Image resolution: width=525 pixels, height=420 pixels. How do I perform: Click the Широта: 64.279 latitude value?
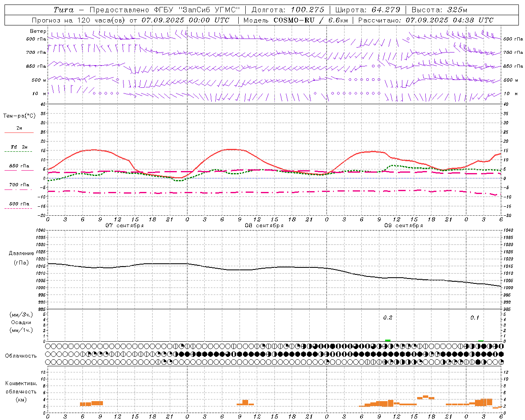(x=367, y=10)
